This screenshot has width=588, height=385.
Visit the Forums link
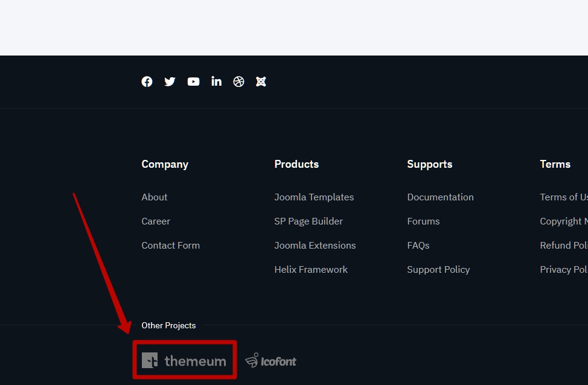click(423, 221)
